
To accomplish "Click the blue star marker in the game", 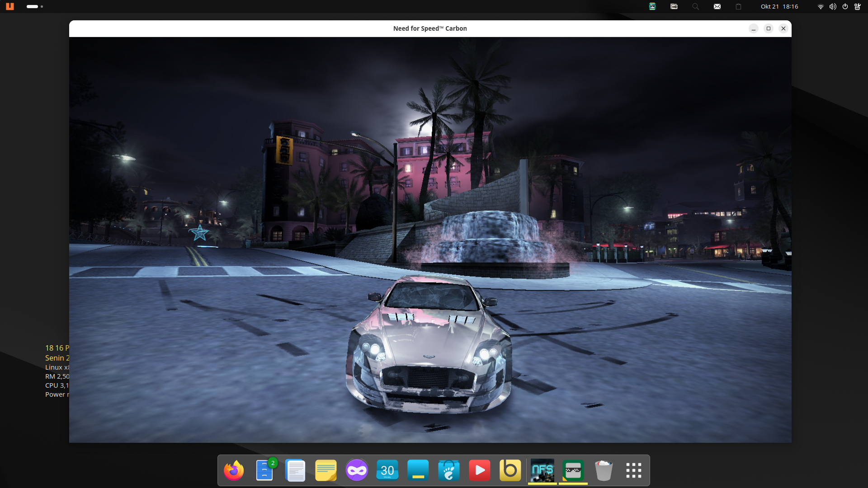I will click(x=199, y=233).
